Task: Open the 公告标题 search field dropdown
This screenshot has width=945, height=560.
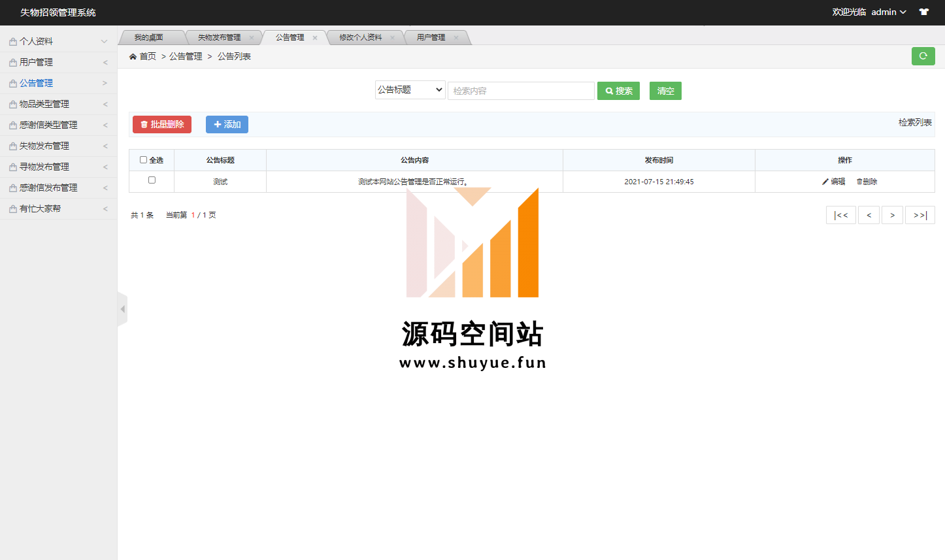Action: click(x=410, y=90)
